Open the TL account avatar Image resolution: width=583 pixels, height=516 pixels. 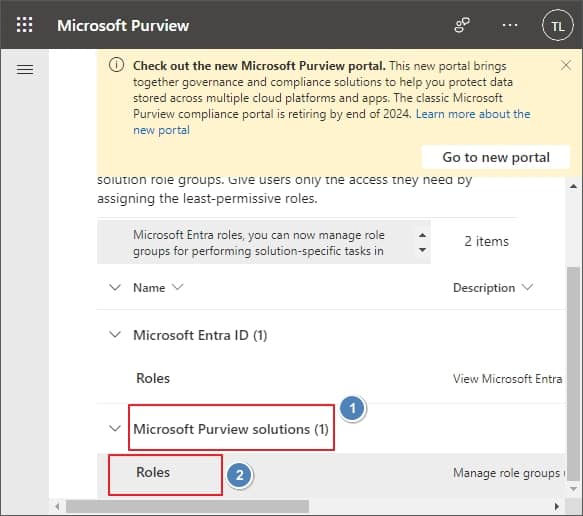click(x=557, y=26)
